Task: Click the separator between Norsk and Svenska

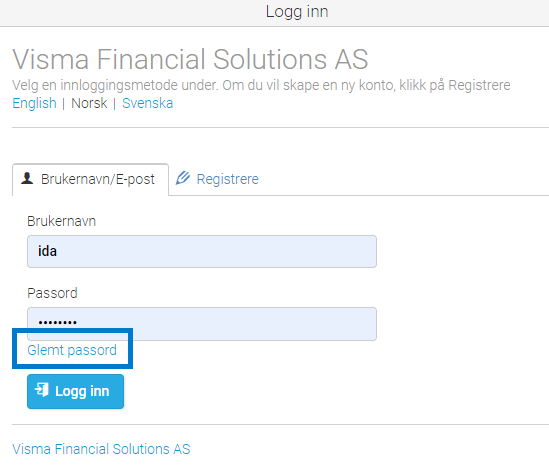Action: (x=114, y=104)
